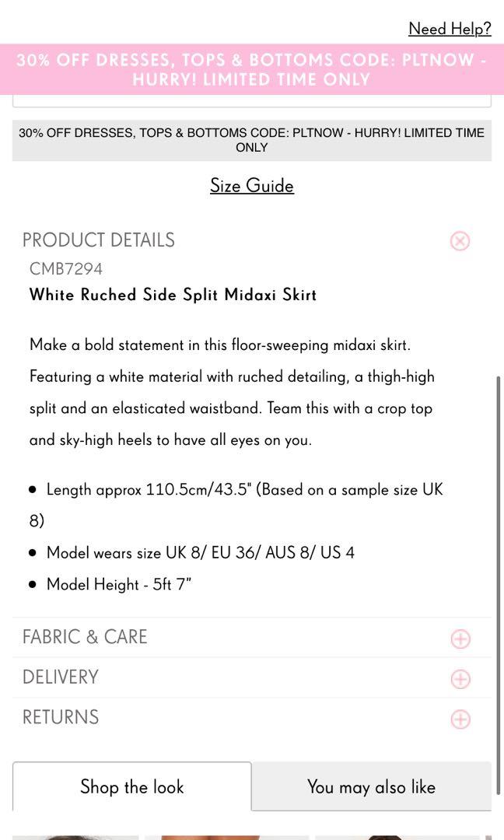504x840 pixels.
Task: Open the You may also like tab
Action: (x=371, y=787)
